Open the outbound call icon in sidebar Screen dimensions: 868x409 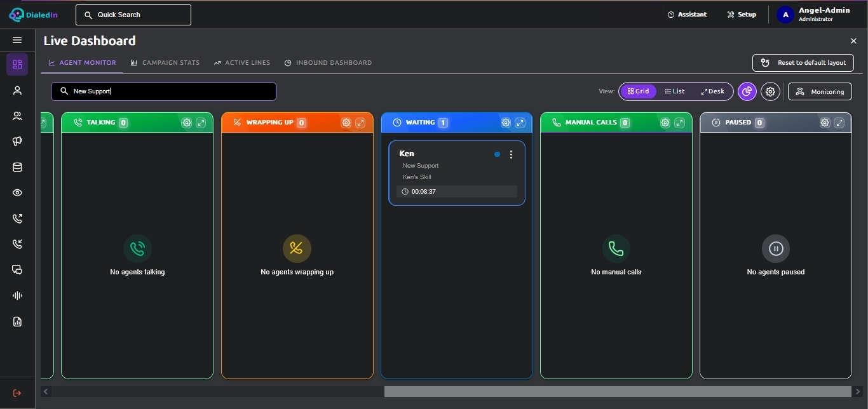tap(17, 218)
